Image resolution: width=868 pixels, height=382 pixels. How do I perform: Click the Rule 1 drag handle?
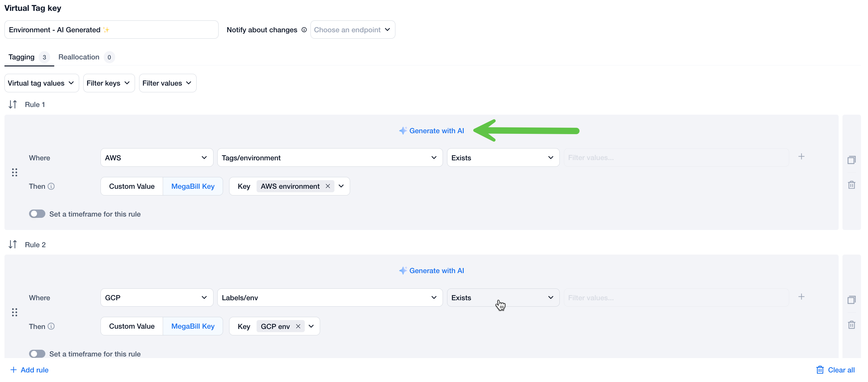tap(14, 172)
